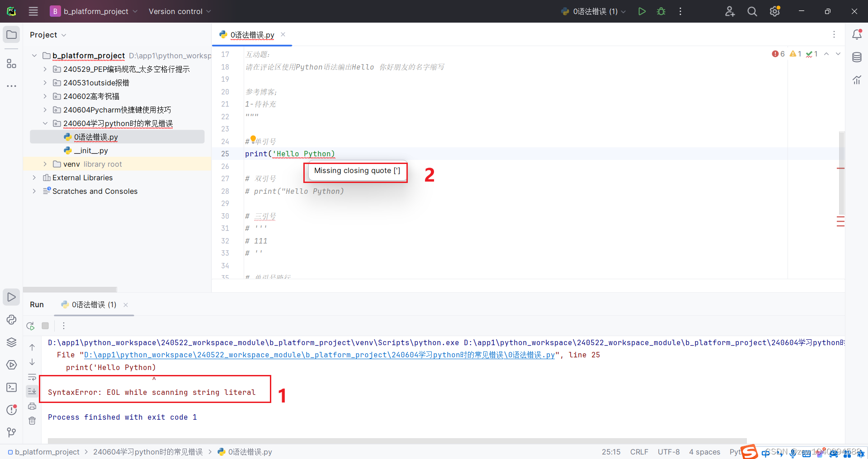Open run configuration selector 0语法错误 (1)
Viewport: 868px width, 459px height.
(594, 11)
